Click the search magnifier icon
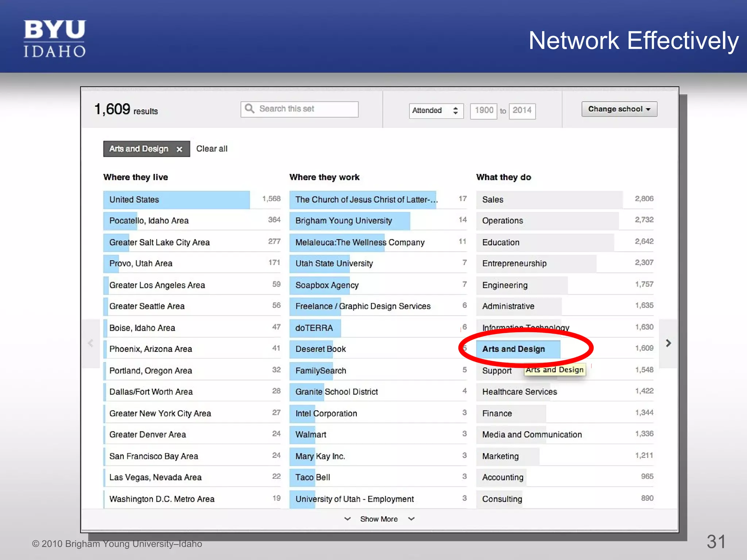Screen dimensions: 747x560 (x=249, y=109)
